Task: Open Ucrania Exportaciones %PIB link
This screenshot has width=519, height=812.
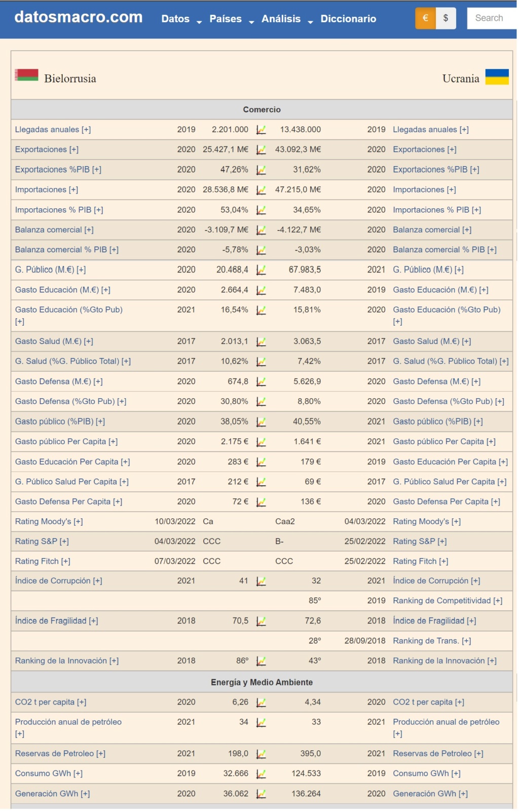Action: [437, 170]
